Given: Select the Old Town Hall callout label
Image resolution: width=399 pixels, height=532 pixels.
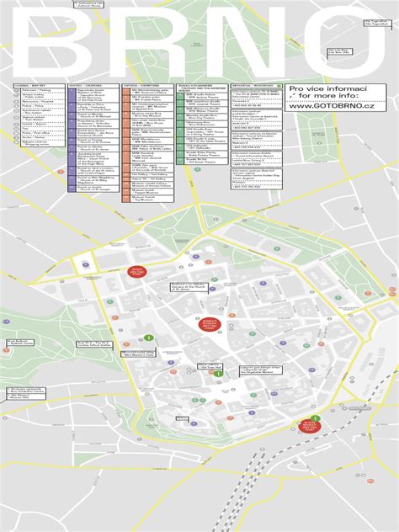Looking at the screenshot, I should point(210,365).
